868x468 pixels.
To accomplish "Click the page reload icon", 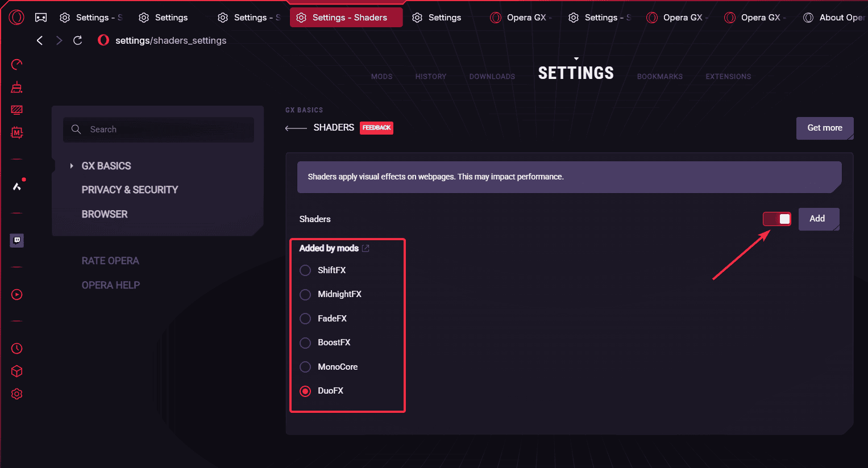I will click(x=78, y=40).
